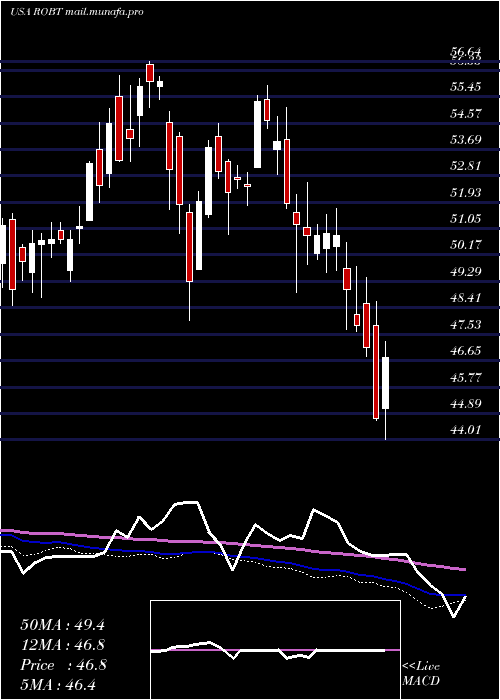The width and height of the screenshot is (500, 700).
Task: Select the 50.17 price axis label
Action: pyautogui.click(x=466, y=245)
